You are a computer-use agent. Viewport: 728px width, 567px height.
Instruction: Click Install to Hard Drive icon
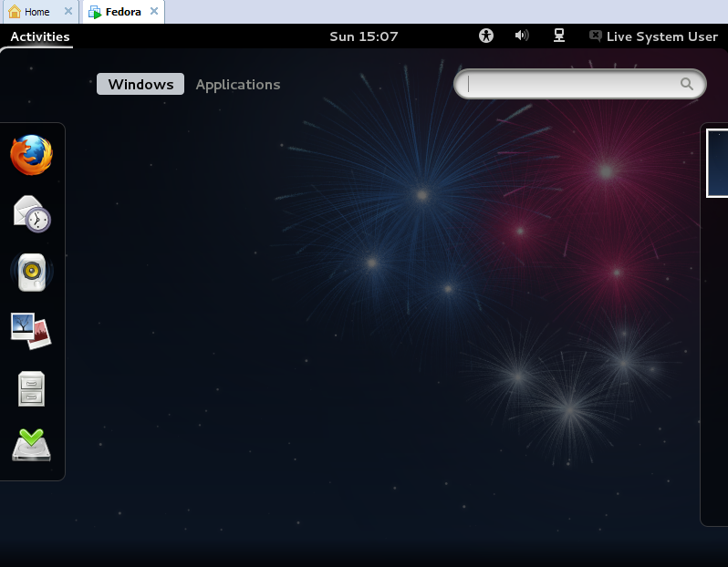click(31, 445)
